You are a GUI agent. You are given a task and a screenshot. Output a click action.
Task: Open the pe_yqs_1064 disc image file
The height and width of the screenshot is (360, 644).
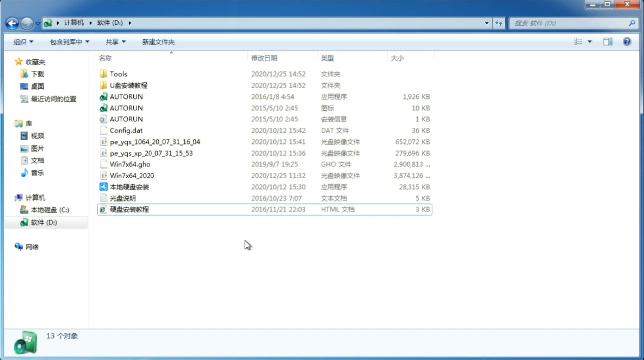click(x=155, y=142)
